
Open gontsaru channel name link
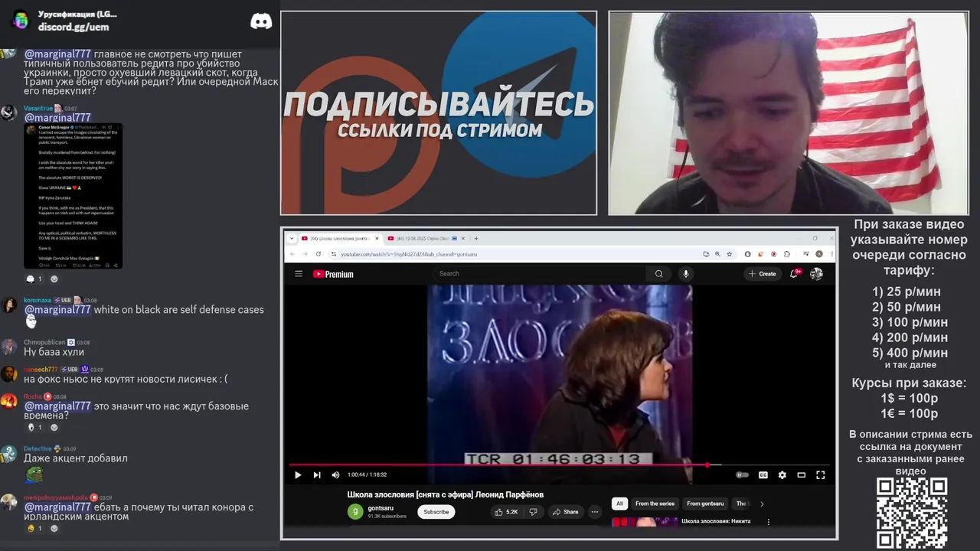[381, 508]
